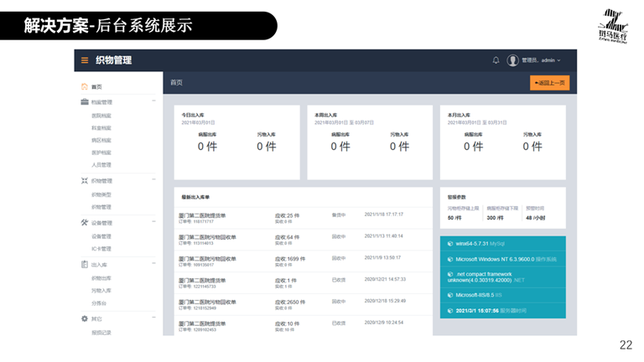Collapse the 档案管理 section arrow
This screenshot has width=644, height=362.
tap(153, 102)
